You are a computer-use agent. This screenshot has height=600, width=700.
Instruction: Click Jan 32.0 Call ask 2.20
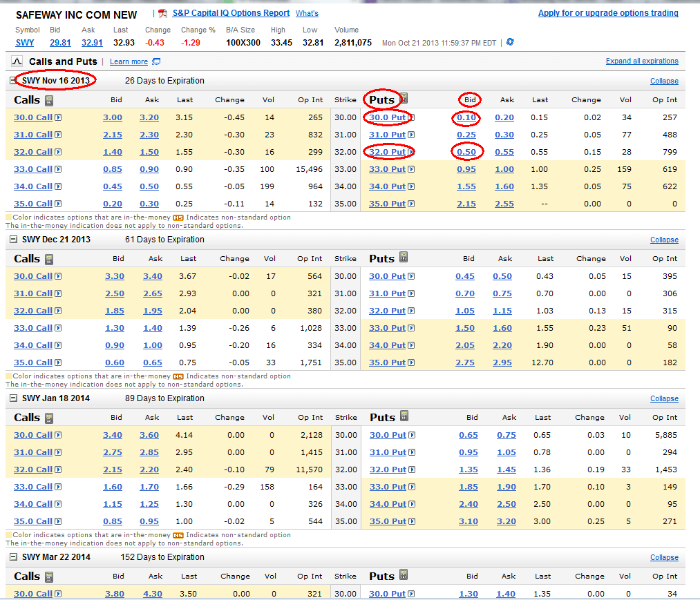149,470
